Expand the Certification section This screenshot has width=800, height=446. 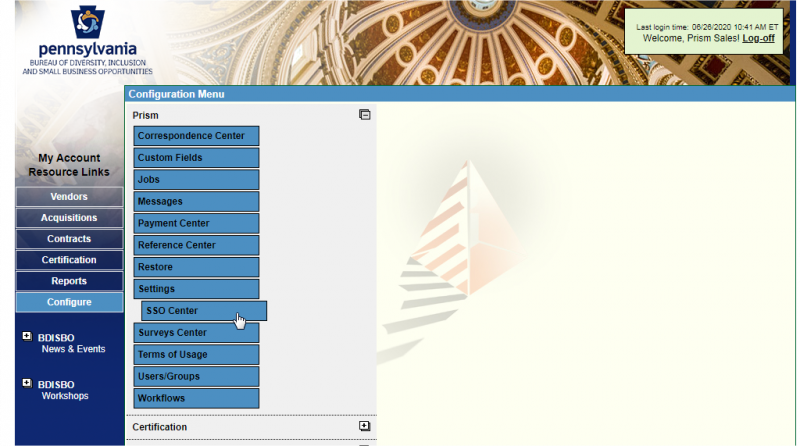click(365, 426)
